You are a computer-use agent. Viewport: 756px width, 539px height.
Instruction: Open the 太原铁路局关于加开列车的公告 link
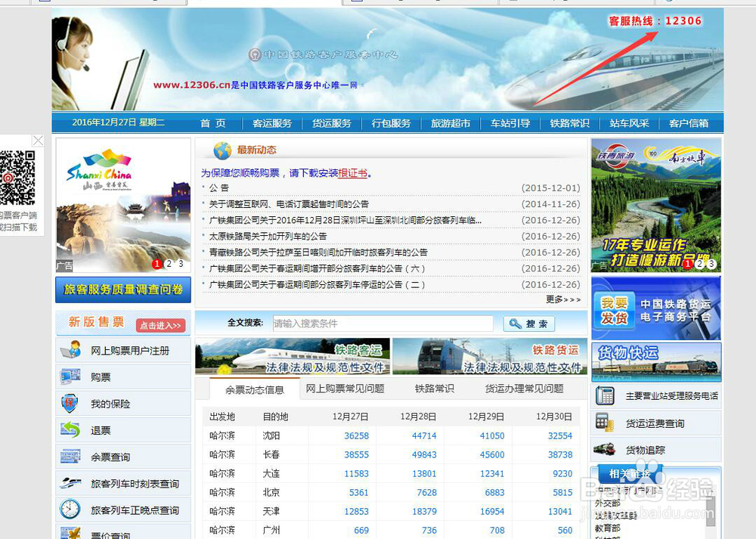click(268, 236)
